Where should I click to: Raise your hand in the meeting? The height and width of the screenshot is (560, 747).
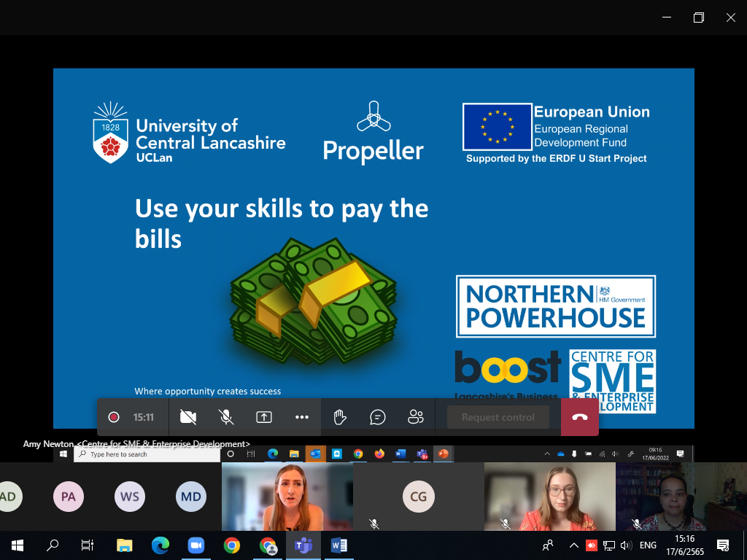(340, 418)
